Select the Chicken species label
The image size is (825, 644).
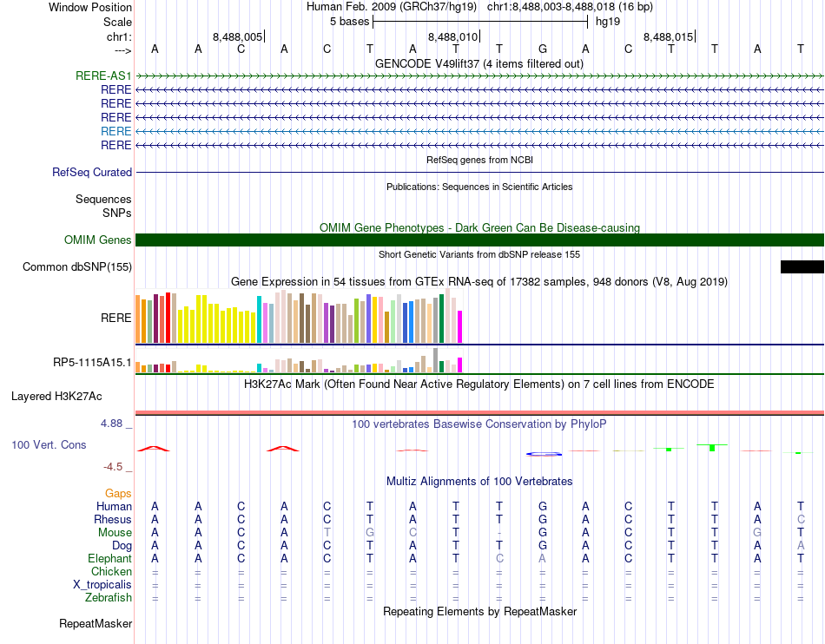[x=111, y=571]
